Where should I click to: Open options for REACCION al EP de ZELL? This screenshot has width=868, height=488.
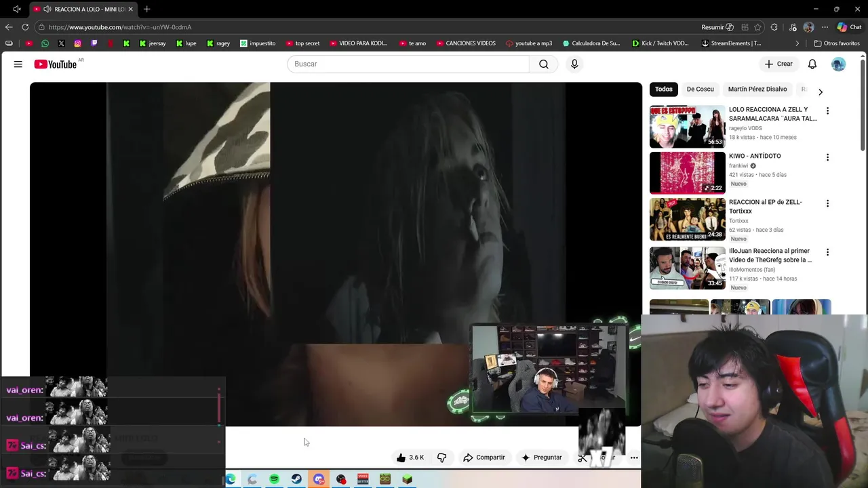point(827,203)
